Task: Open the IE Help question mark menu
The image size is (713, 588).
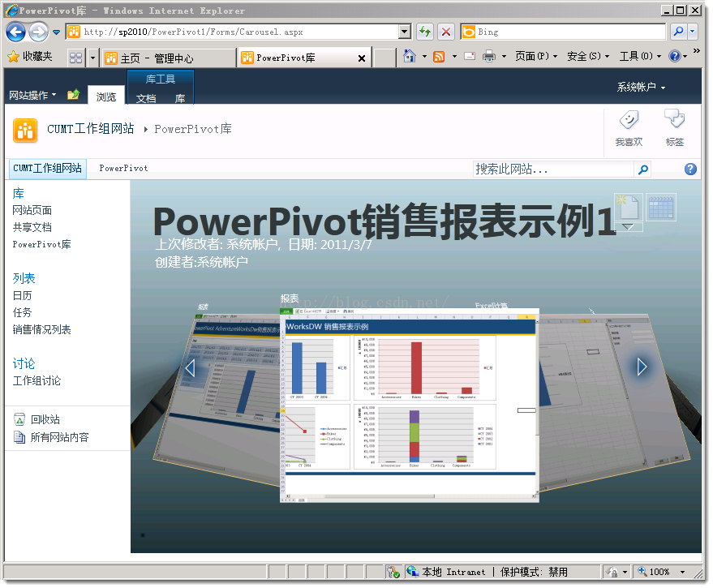Action: [677, 57]
